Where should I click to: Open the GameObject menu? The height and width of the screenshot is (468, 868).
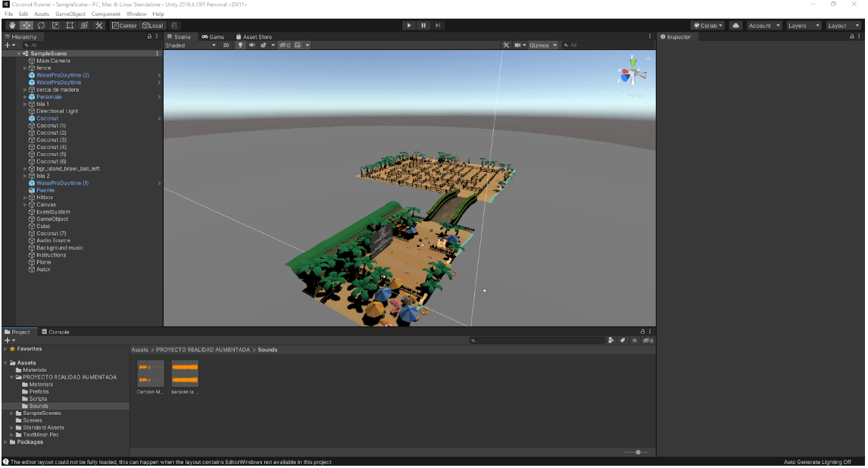[70, 13]
